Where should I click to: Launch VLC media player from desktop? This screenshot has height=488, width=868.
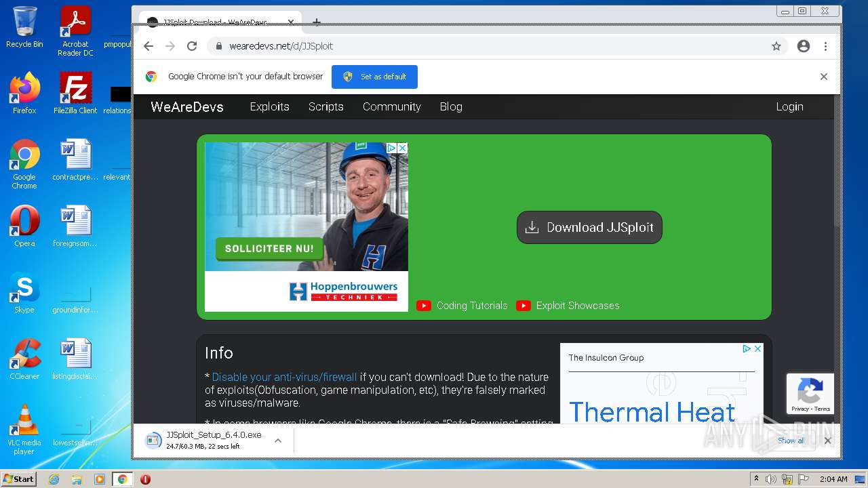[x=24, y=430]
